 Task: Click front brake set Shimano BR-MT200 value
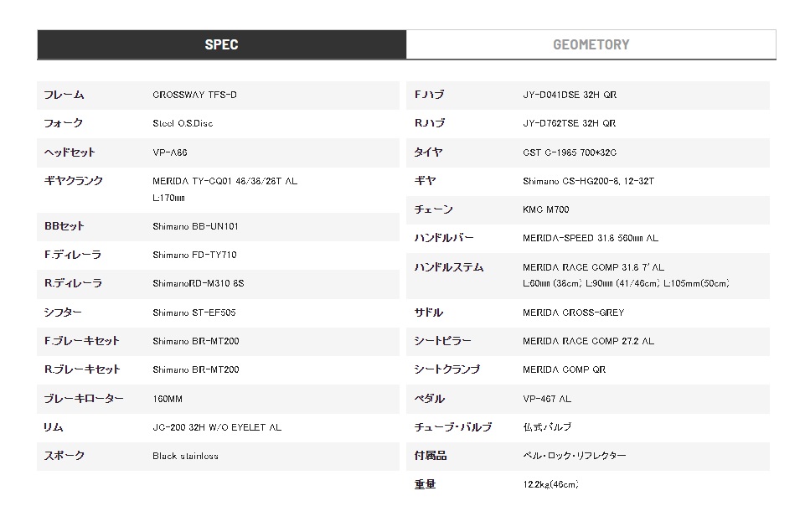[196, 342]
